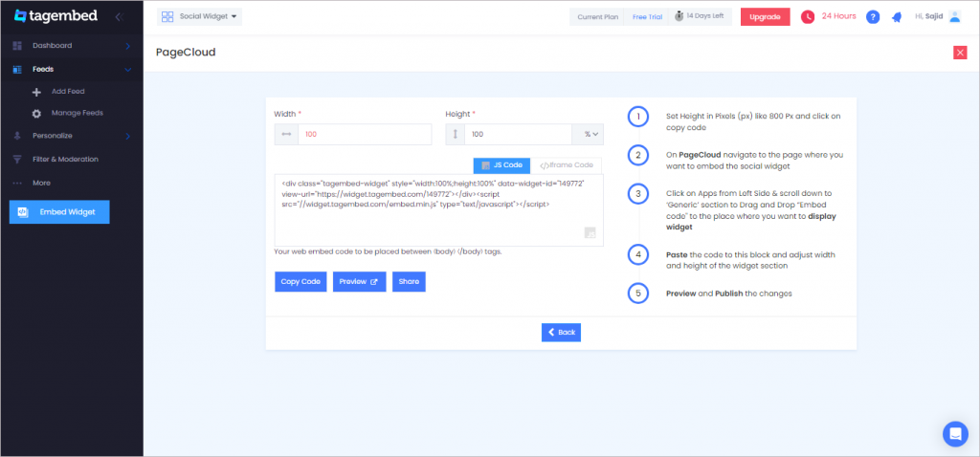The image size is (980, 457).
Task: Collapse the Feeds menu chevron
Action: (x=127, y=69)
